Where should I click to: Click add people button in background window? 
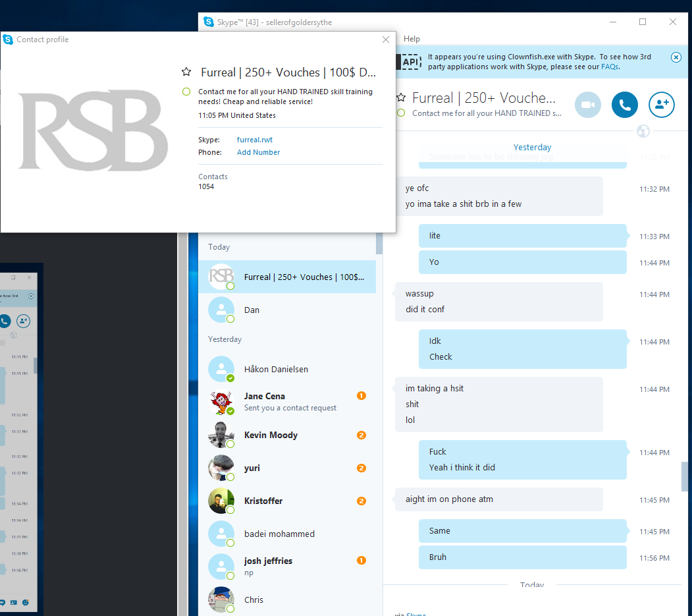(24, 321)
